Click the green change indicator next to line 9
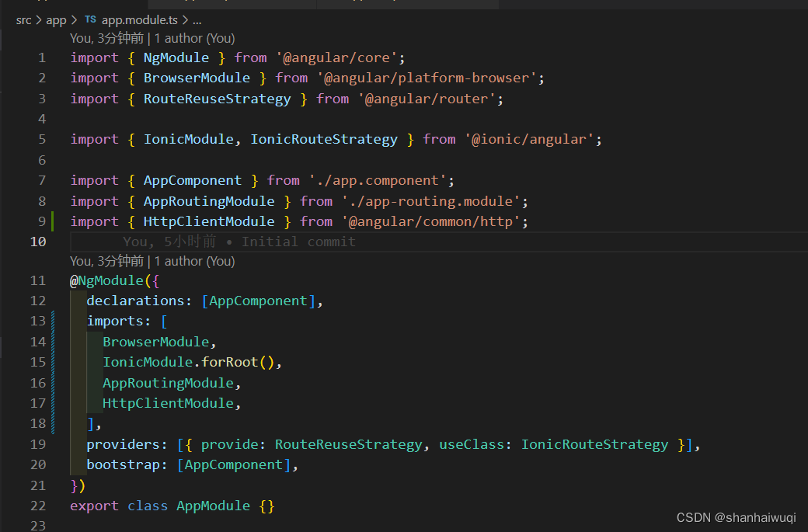Viewport: 808px width, 532px height. tap(51, 221)
